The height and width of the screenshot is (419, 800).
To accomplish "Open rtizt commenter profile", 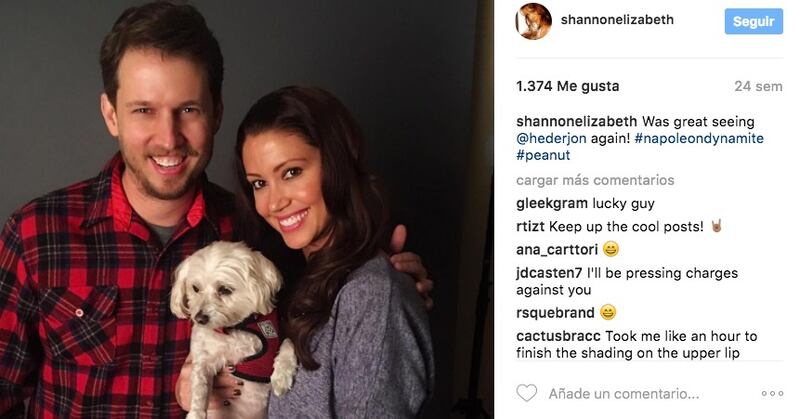I will [531, 227].
